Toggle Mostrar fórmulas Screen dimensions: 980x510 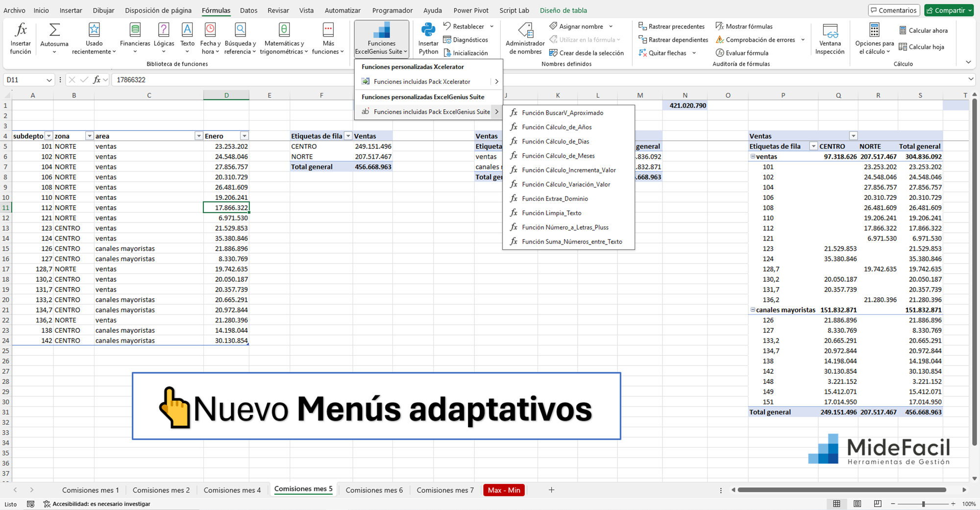pos(744,26)
